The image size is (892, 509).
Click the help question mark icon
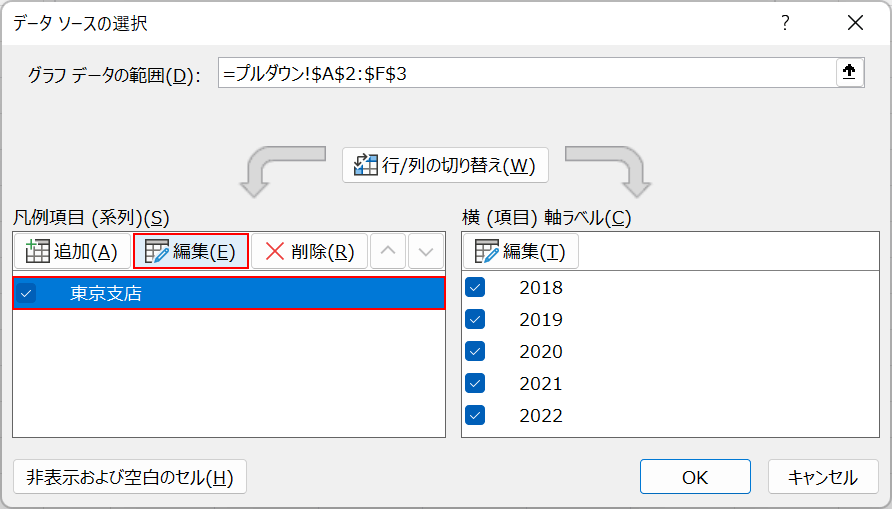(785, 23)
